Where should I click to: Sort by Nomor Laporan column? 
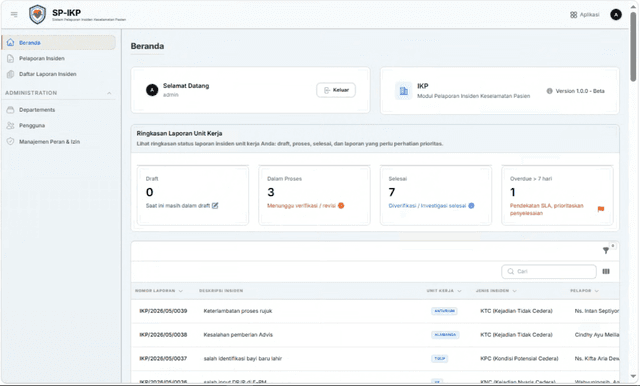tap(159, 291)
